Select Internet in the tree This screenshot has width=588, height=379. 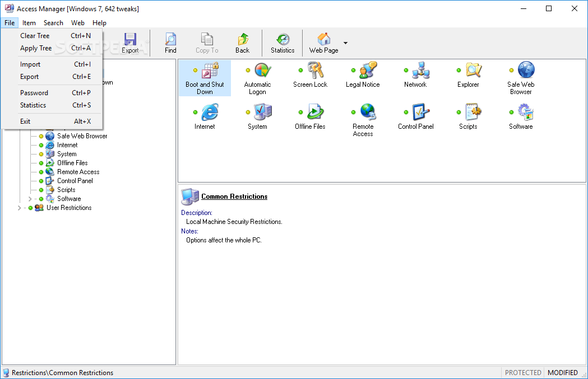pyautogui.click(x=67, y=145)
